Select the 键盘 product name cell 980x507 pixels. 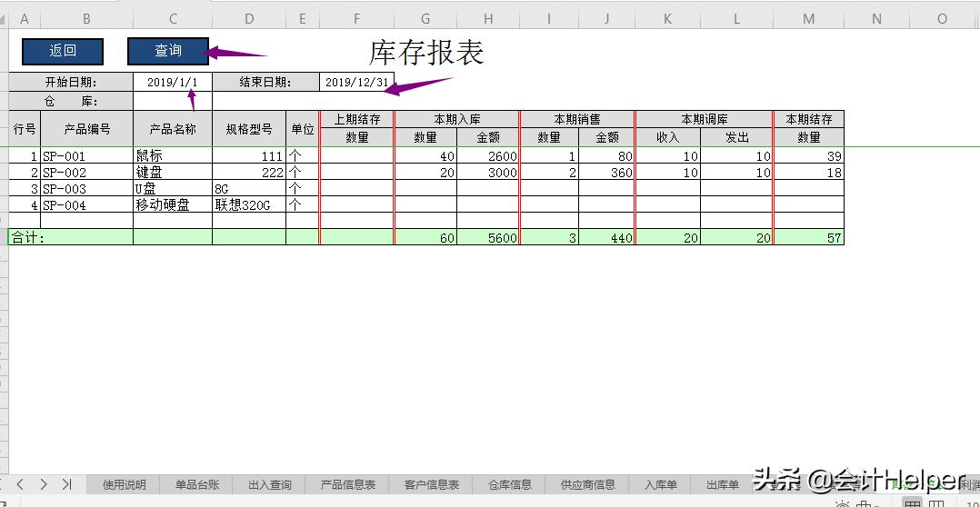pyautogui.click(x=173, y=173)
